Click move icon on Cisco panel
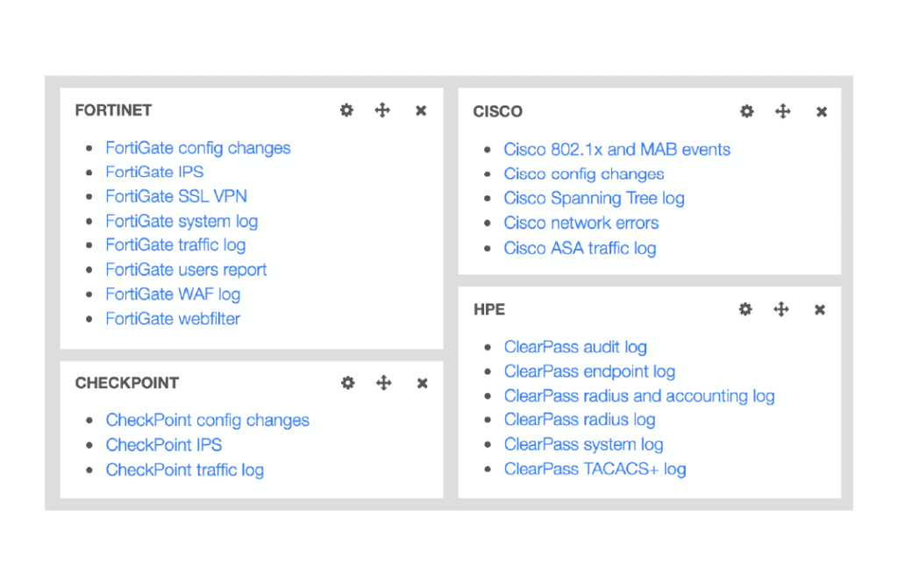This screenshot has height=588, width=898. tap(783, 111)
